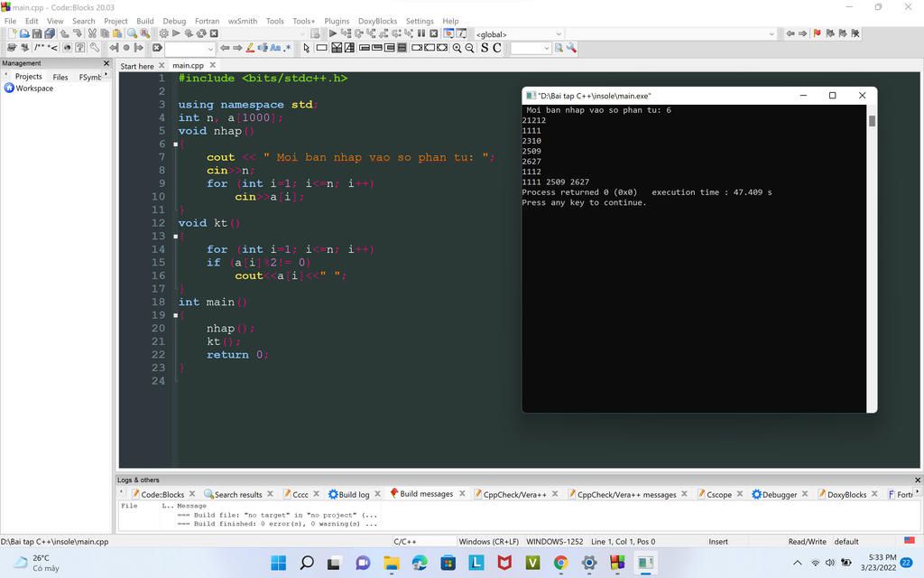Redo the edit via toolbar arrow

tap(77, 33)
